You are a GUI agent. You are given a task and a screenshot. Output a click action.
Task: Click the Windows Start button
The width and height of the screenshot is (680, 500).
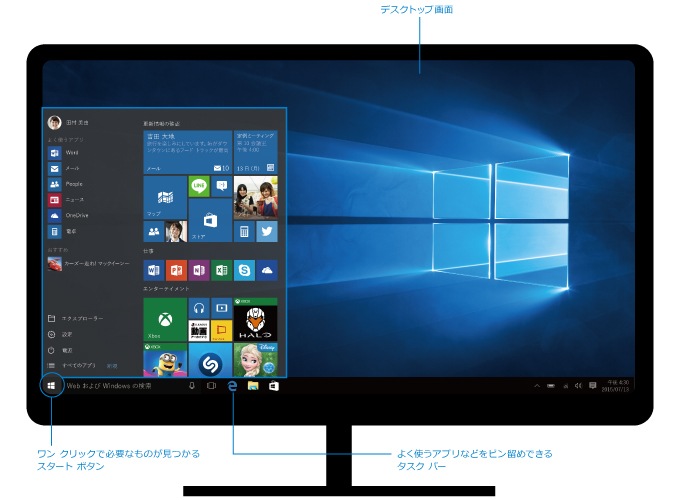click(51, 386)
